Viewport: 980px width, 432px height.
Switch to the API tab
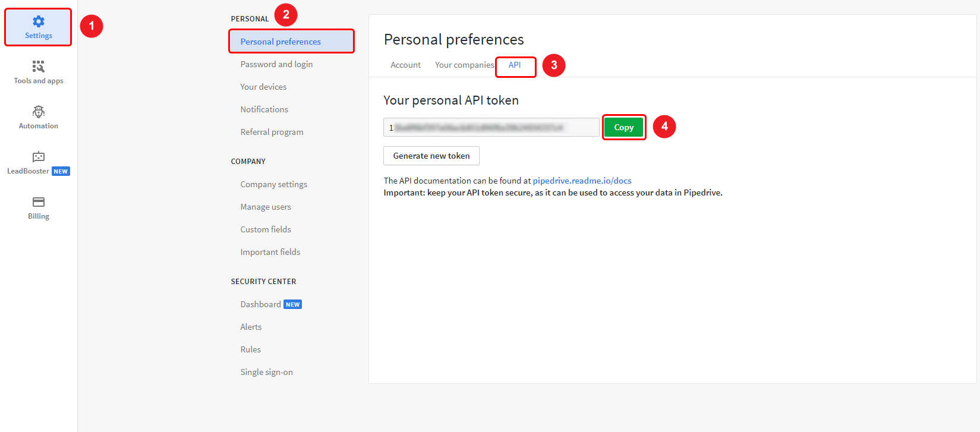click(515, 65)
